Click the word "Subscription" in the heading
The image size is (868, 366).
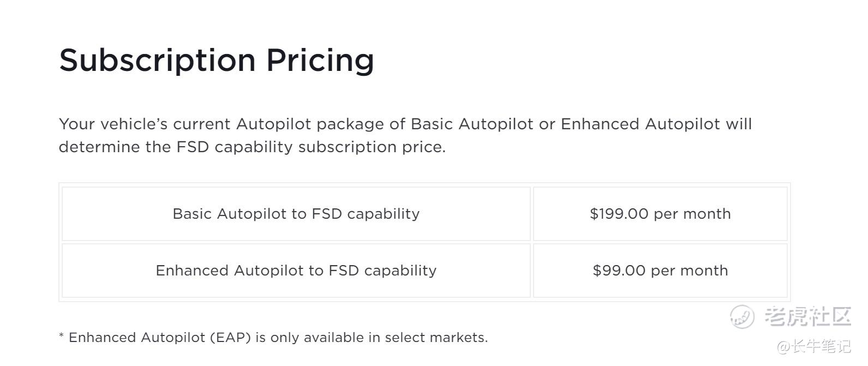click(x=157, y=60)
